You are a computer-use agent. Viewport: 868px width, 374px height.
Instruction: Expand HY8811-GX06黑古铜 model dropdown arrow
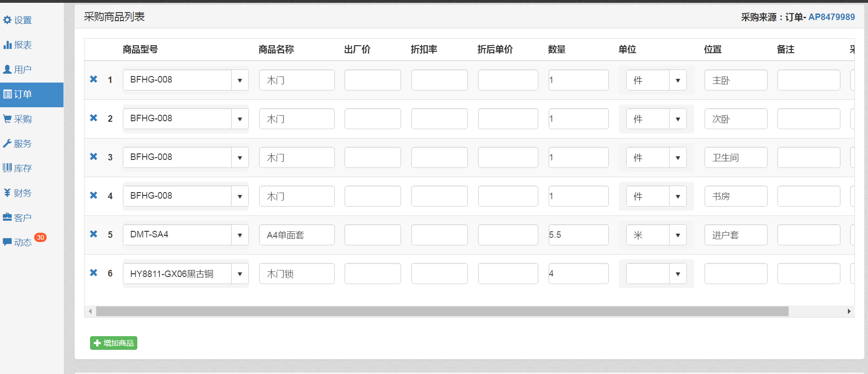pos(240,274)
